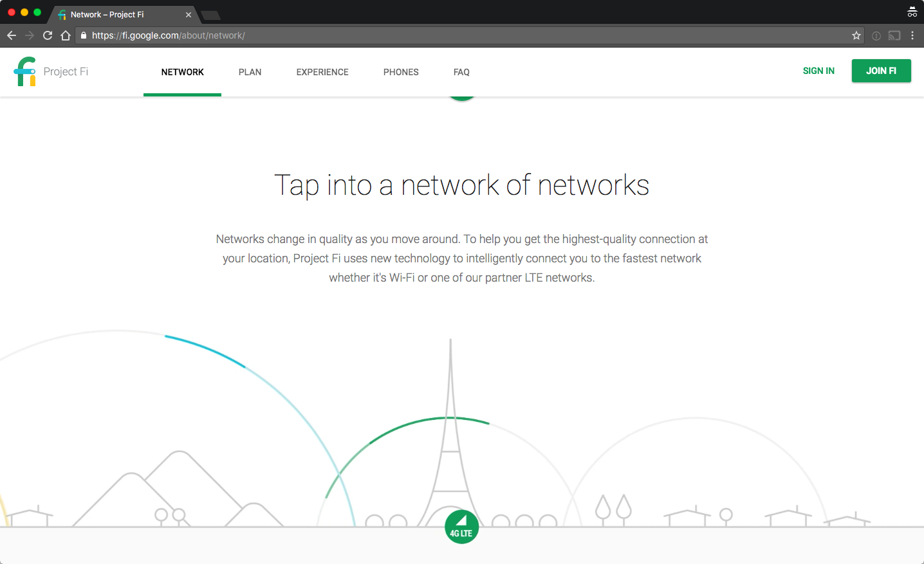Open the PHONES navigation item

pos(401,72)
